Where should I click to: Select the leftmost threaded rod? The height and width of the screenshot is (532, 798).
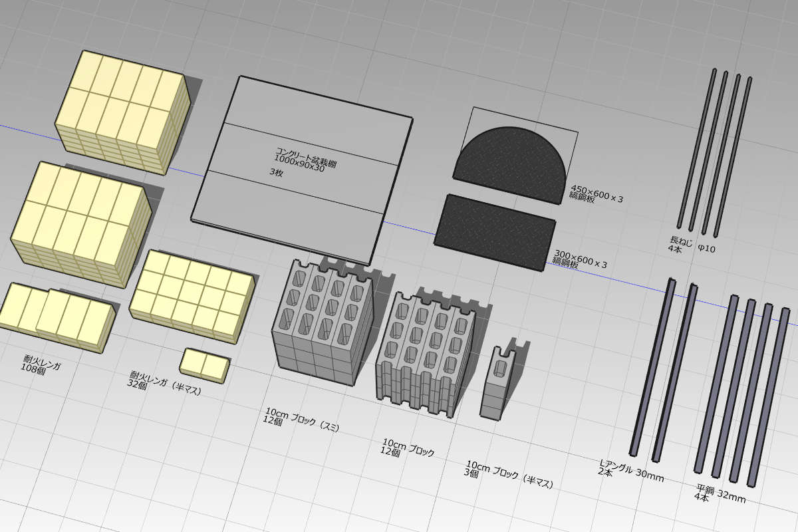pos(696,147)
